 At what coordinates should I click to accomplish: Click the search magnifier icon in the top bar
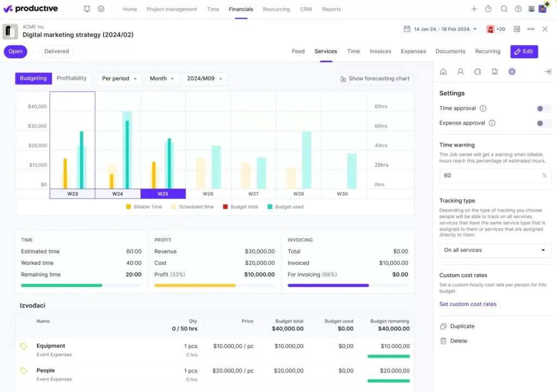tap(503, 9)
